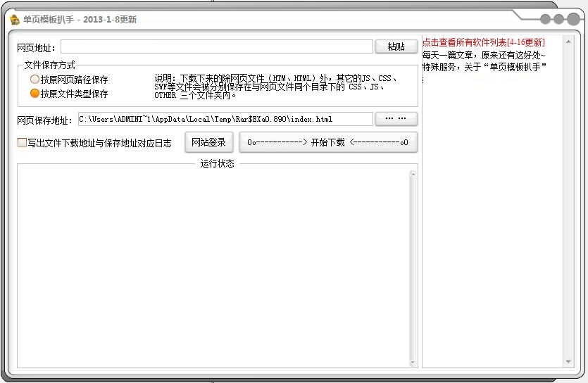Click inside the 运行状态 log area
This screenshot has height=383, width=588.
213,268
